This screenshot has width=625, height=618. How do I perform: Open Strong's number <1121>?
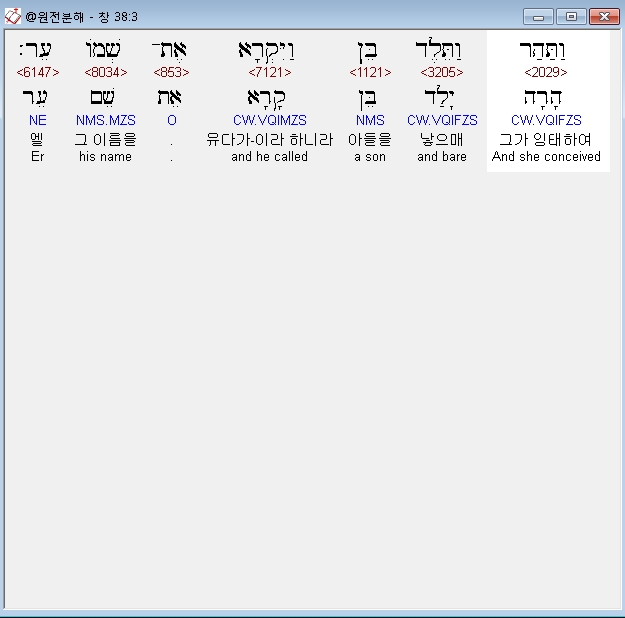point(370,72)
